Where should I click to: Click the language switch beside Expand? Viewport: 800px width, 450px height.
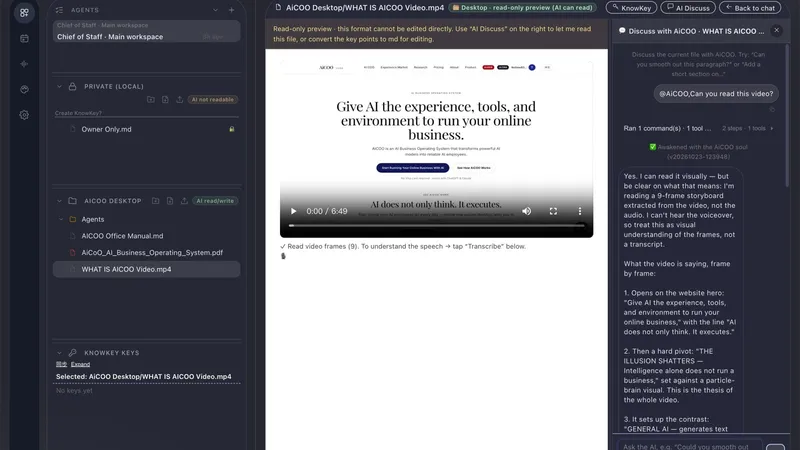coord(61,364)
